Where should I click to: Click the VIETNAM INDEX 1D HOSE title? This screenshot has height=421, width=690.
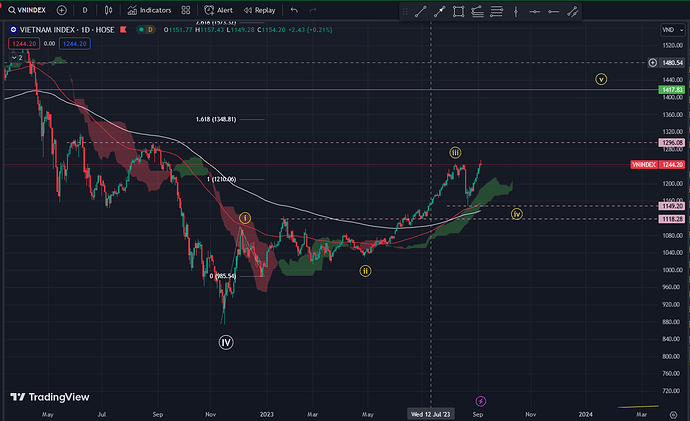pos(67,29)
